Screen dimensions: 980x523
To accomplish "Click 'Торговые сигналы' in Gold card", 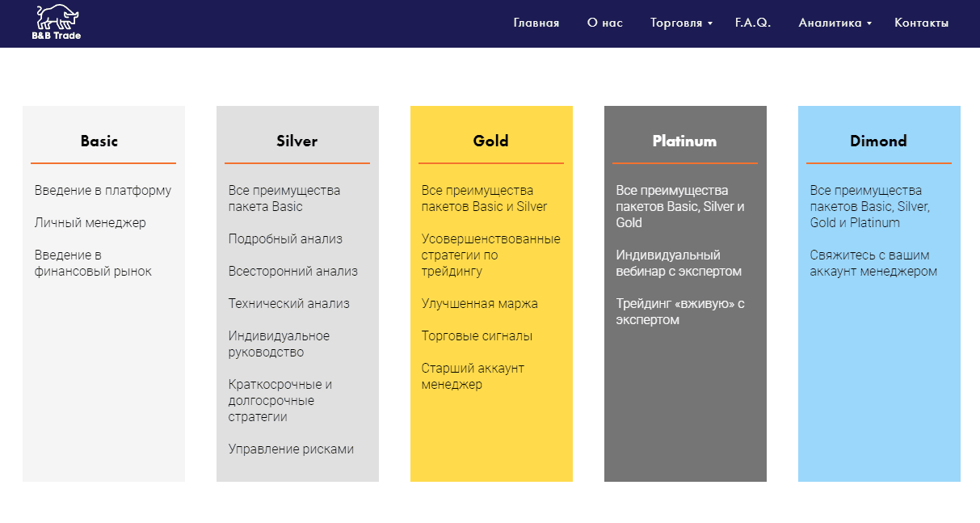I will point(477,335).
